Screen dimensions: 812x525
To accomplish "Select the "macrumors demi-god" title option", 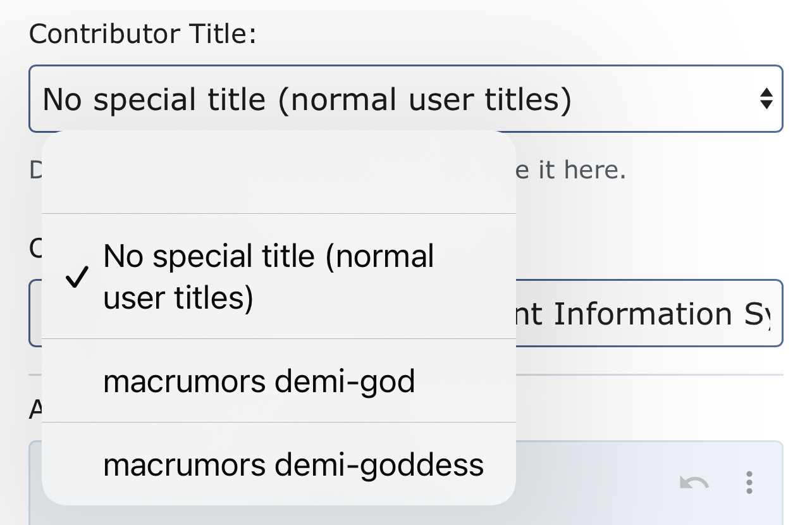I will coord(259,381).
